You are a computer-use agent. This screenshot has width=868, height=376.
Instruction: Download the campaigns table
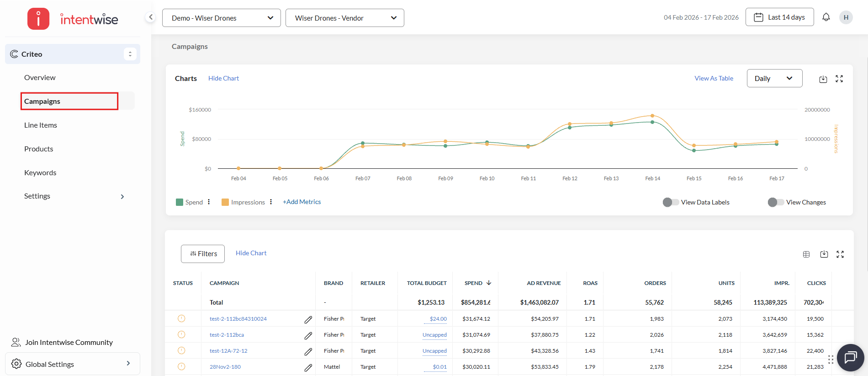pyautogui.click(x=824, y=254)
